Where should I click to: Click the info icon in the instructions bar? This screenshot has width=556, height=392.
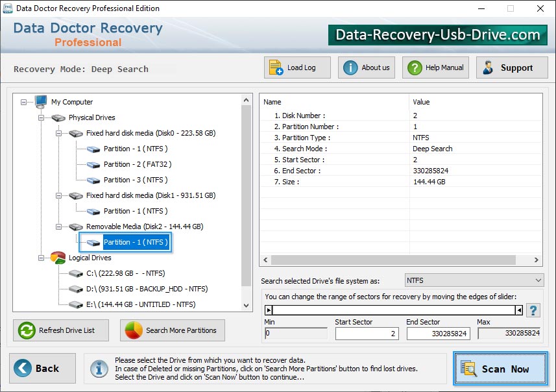[99, 369]
